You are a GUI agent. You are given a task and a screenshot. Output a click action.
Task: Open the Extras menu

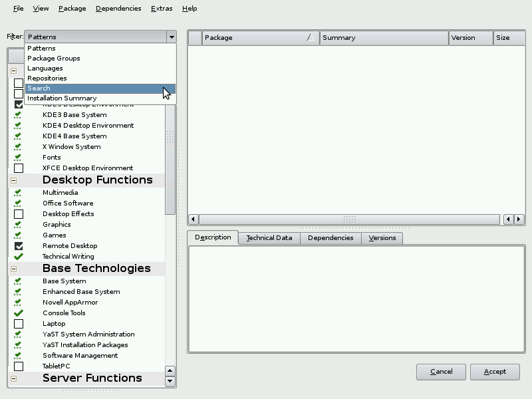(x=162, y=9)
